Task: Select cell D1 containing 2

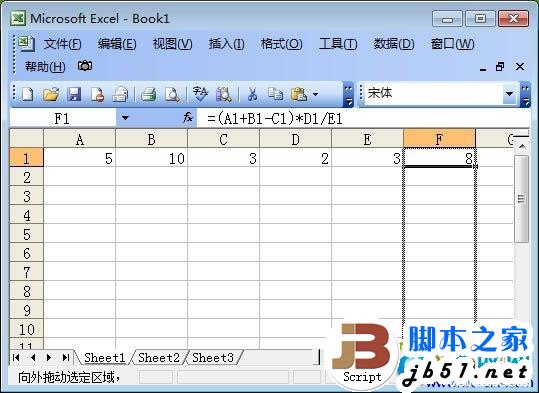Action: [x=296, y=158]
